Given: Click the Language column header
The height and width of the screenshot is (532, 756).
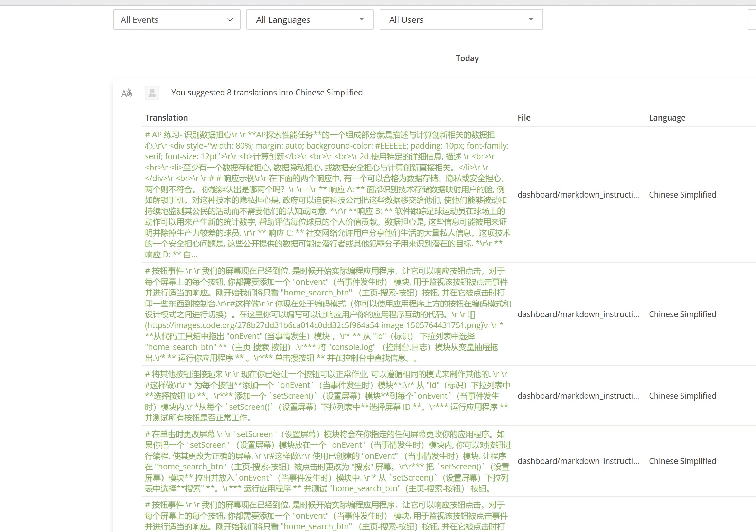Looking at the screenshot, I should point(667,118).
